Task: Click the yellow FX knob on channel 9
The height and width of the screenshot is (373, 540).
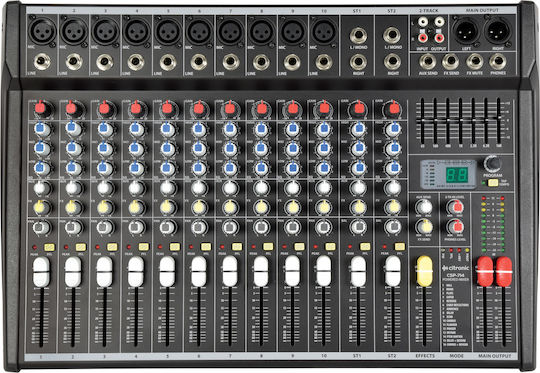Action: tap(292, 208)
